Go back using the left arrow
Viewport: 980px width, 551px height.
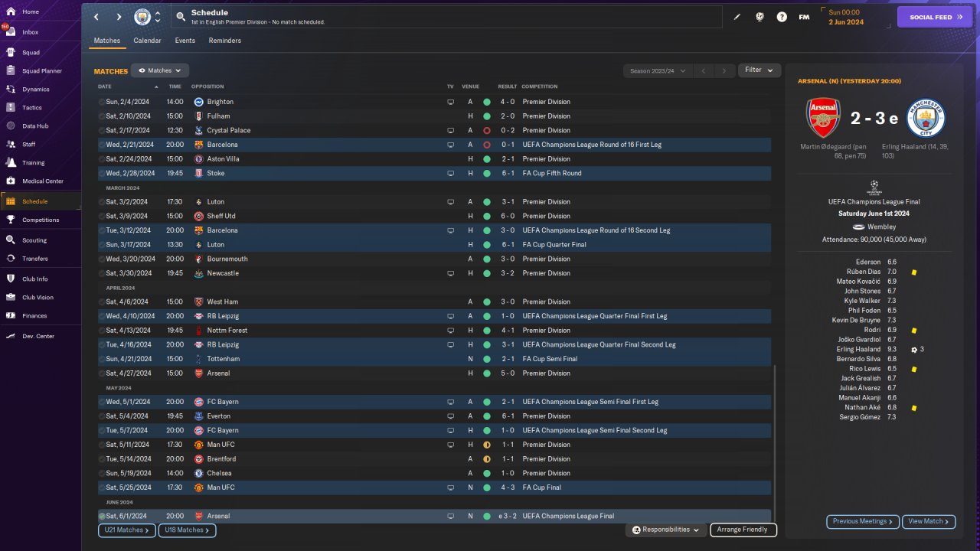(96, 17)
